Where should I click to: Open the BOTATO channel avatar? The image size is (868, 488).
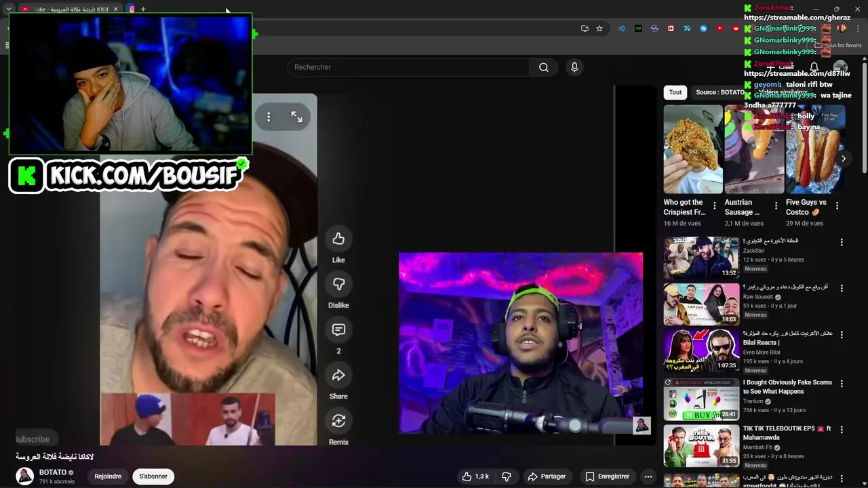tap(25, 476)
